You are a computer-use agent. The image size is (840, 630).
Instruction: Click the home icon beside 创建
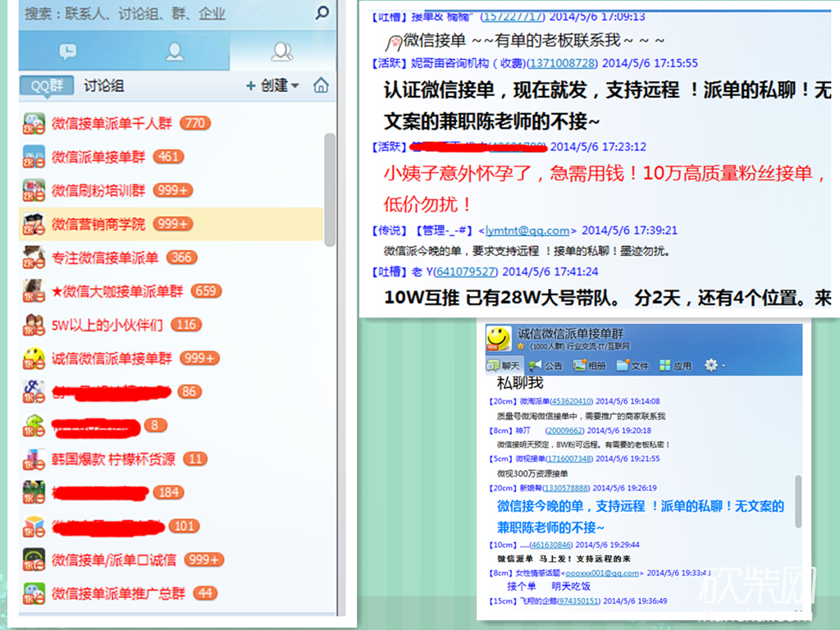(321, 85)
